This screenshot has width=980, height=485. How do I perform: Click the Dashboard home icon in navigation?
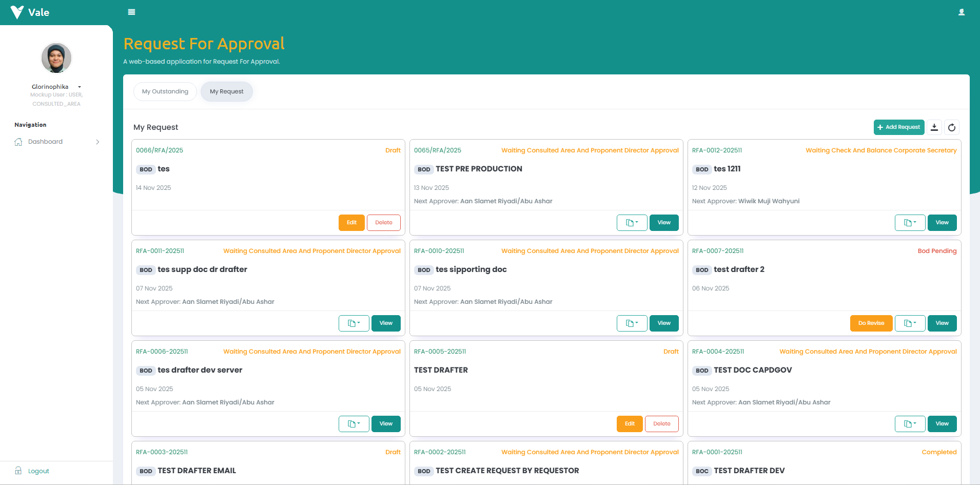(18, 142)
